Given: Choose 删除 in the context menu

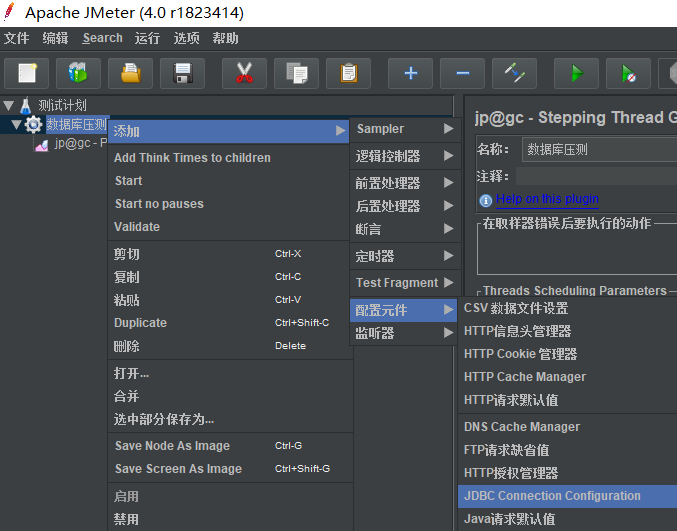Looking at the screenshot, I should 228,346.
